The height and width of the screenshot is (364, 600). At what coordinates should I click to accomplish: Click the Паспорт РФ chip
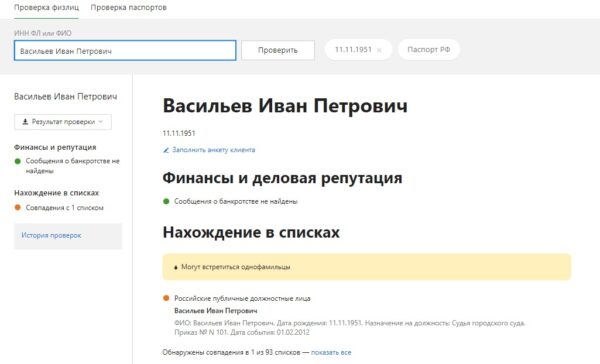click(429, 49)
